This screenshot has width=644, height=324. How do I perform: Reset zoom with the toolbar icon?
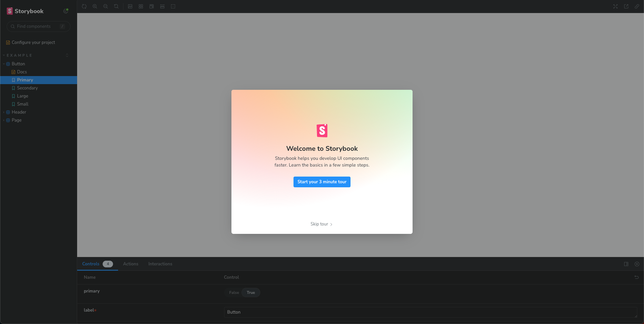click(116, 6)
